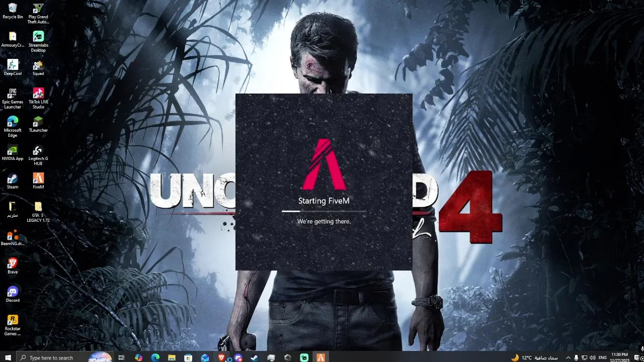Viewport: 644px width, 362px height.
Task: Open the clock showing 11:30 PM
Action: pyautogui.click(x=620, y=357)
